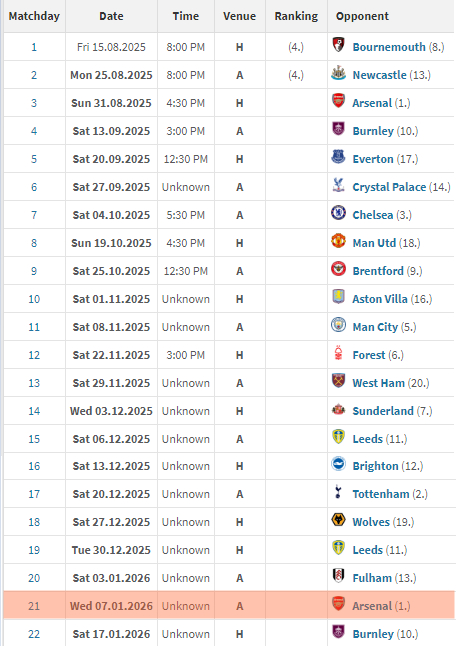
Task: Click the Tottenham club crest icon
Action: click(338, 492)
